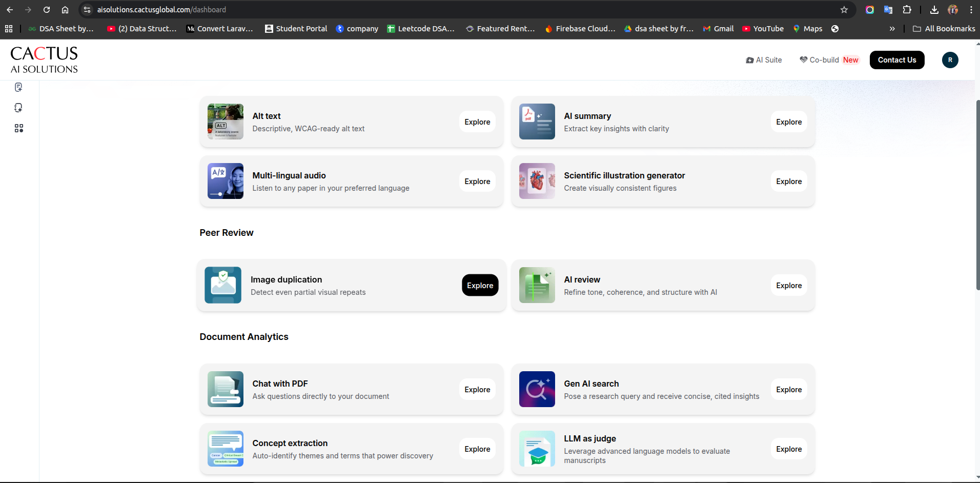Click the Scientific illustration generator thumbnail icon

(x=537, y=181)
